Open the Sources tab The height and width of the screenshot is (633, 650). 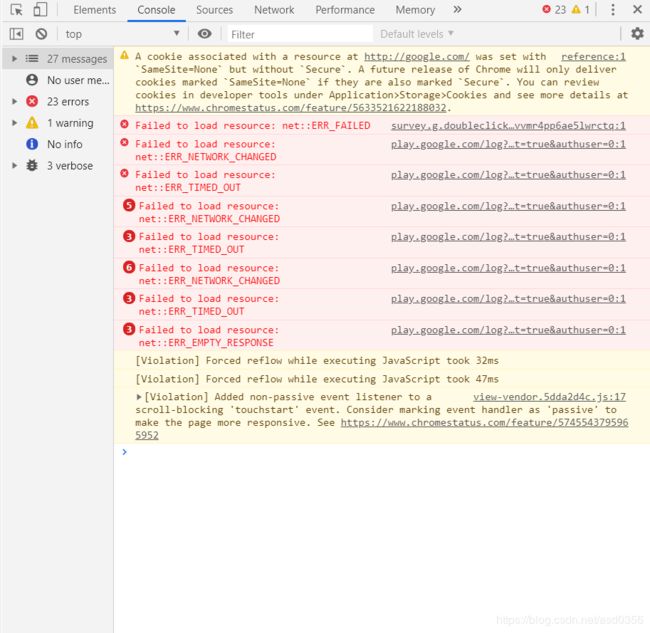click(x=214, y=10)
